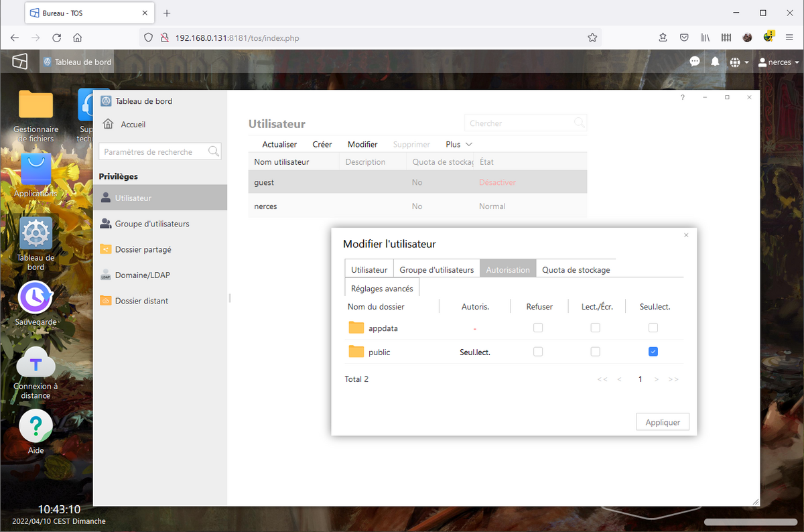Viewport: 804px width, 532px height.
Task: Select the nerces user row
Action: click(x=417, y=206)
